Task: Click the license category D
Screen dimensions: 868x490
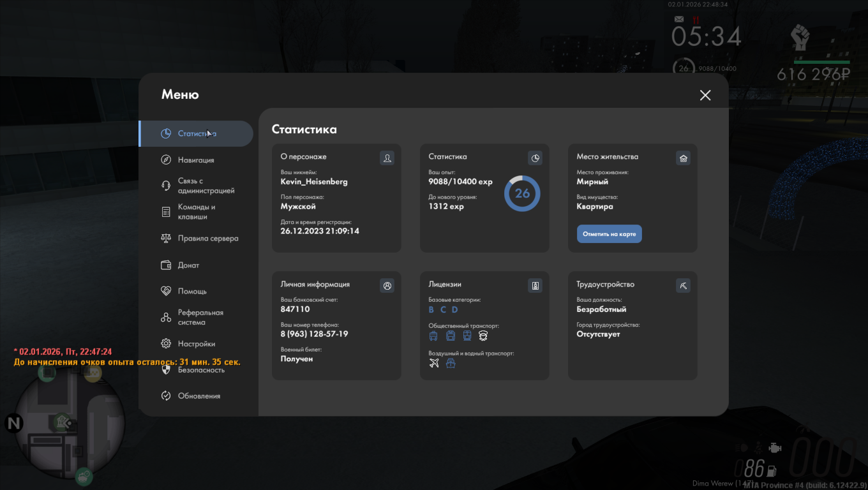Action: click(455, 309)
